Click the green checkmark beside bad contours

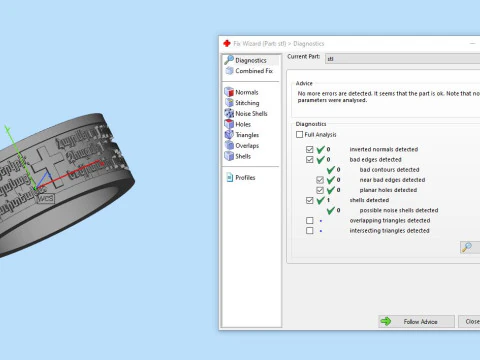(x=331, y=170)
